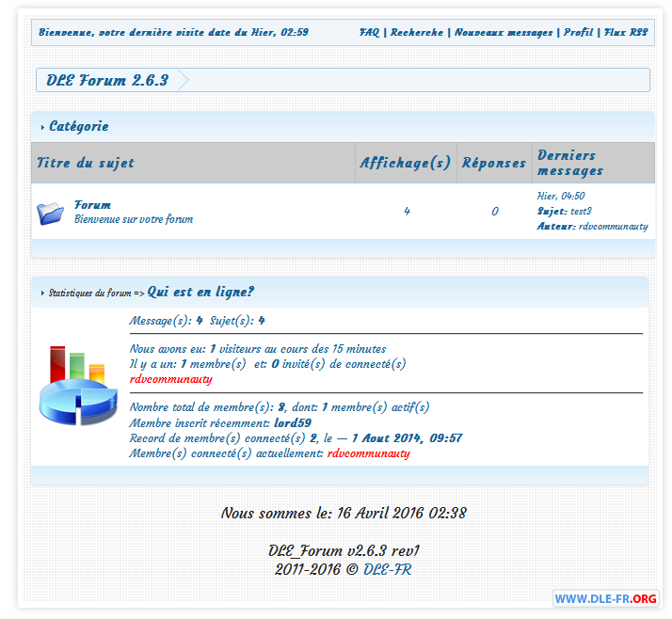Image resolution: width=672 pixels, height=619 pixels.
Task: Click the Sujet(s): 4 statistic
Action: (237, 321)
